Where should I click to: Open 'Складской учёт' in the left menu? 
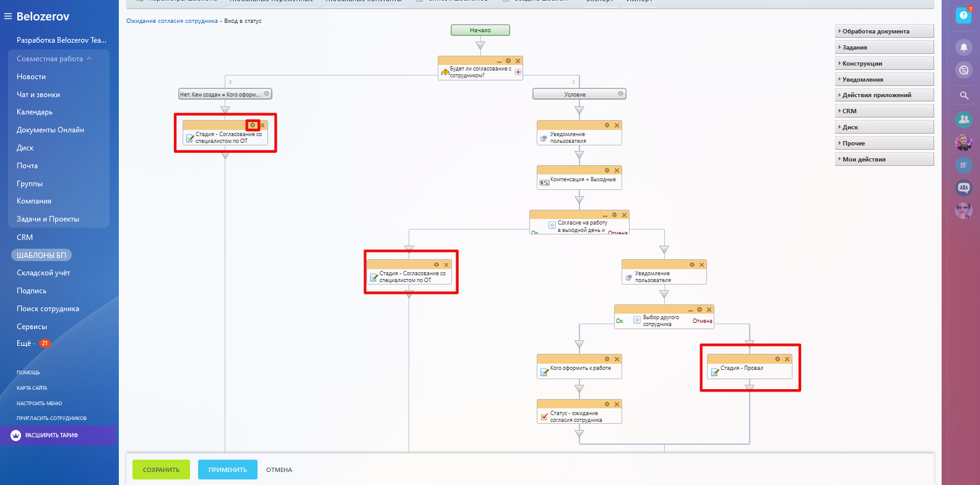(x=43, y=273)
